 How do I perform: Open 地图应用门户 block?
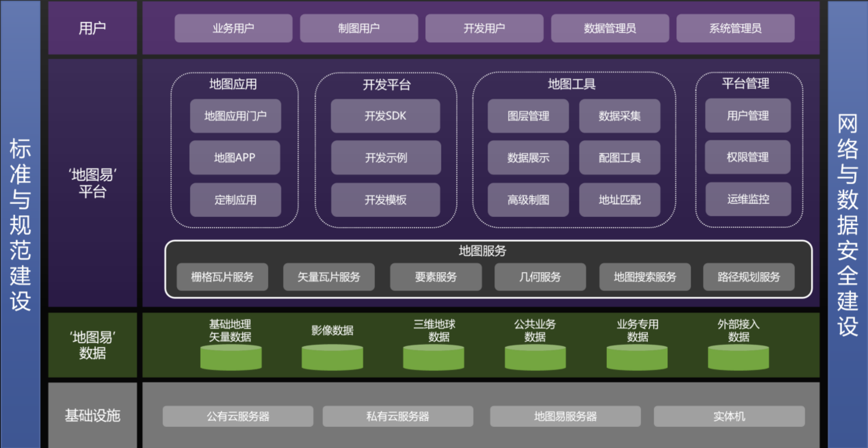(235, 116)
